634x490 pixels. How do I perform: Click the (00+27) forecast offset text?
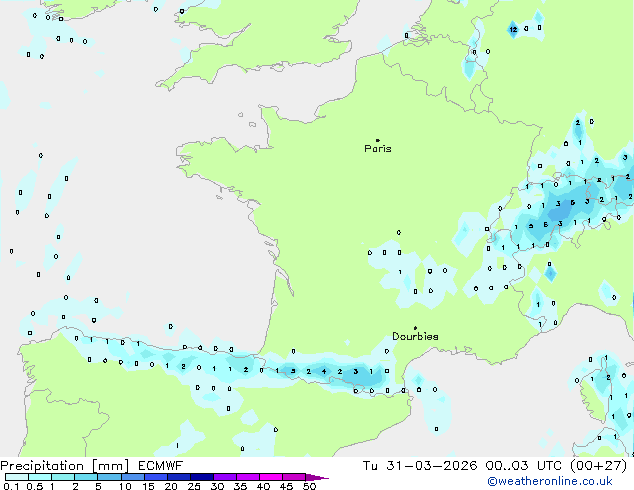(598, 466)
